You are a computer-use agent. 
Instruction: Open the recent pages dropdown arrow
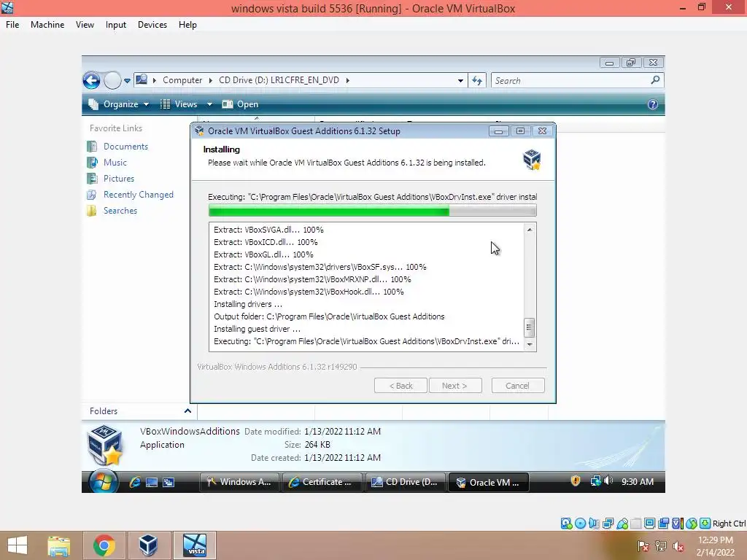coord(127,81)
